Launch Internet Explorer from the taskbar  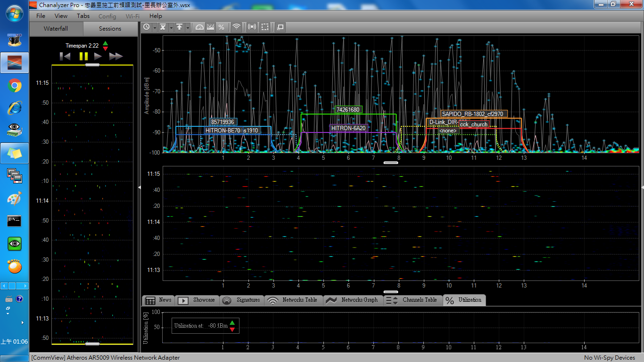coord(15,108)
